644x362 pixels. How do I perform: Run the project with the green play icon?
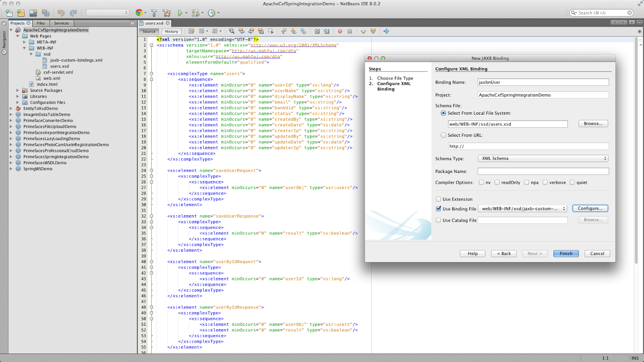pyautogui.click(x=180, y=12)
